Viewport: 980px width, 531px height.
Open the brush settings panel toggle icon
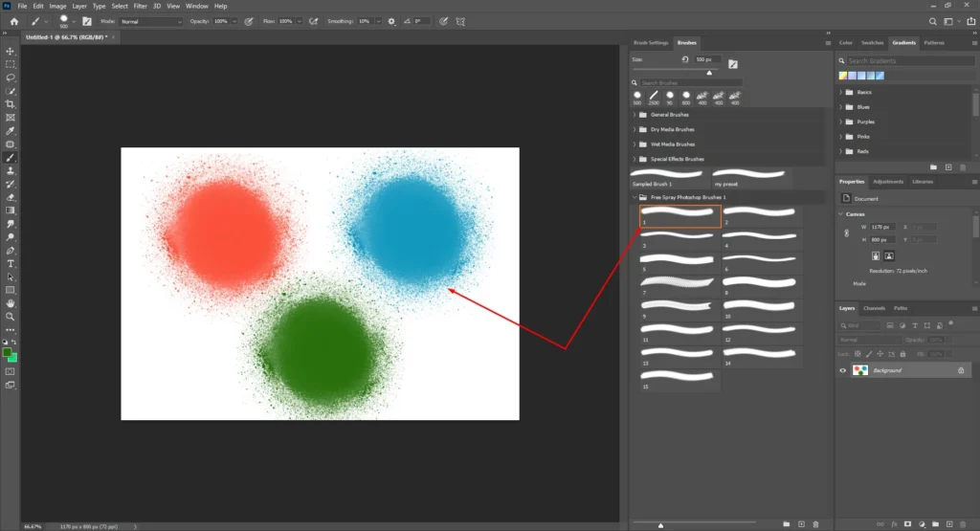point(87,21)
